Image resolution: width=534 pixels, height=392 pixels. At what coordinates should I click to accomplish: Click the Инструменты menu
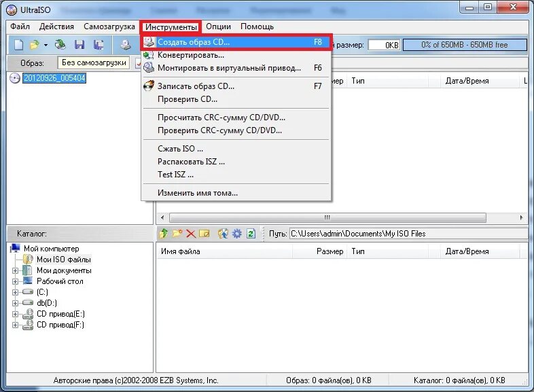click(x=171, y=27)
